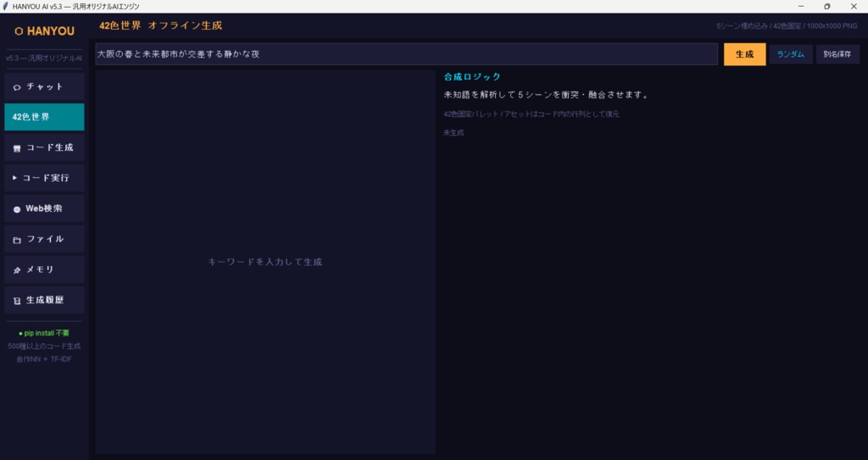
Task: Click the ランダム random button
Action: [791, 54]
